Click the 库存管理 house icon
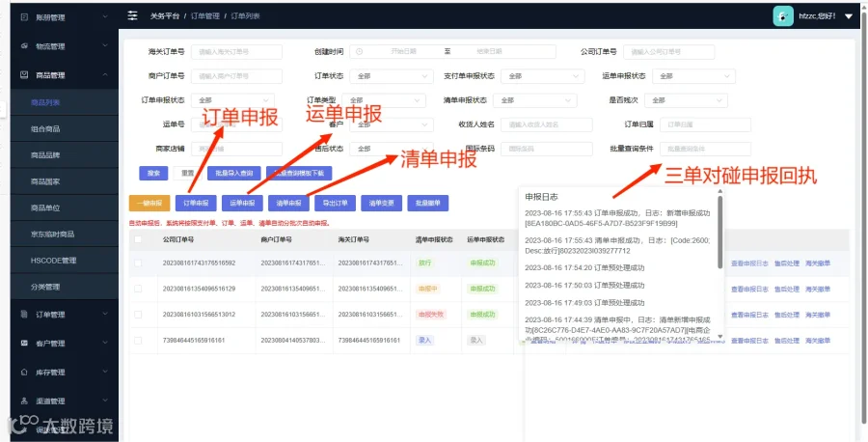Screen dimensions: 868x442 [x=24, y=372]
